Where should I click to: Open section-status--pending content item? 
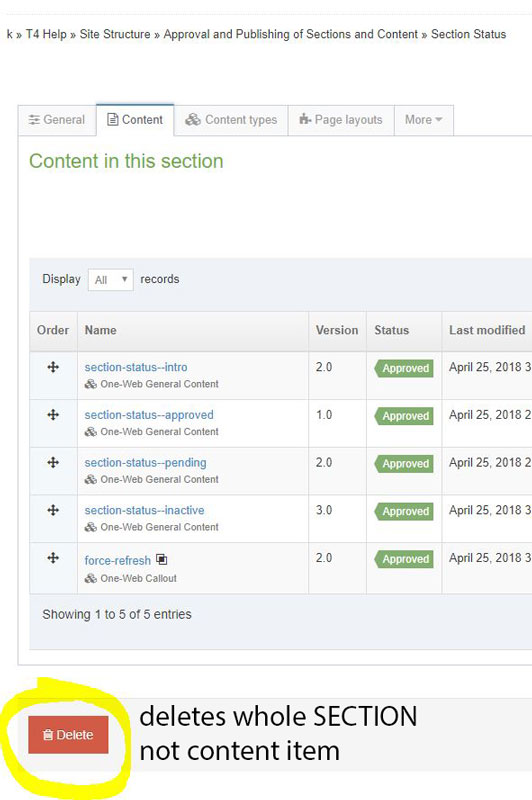(145, 463)
